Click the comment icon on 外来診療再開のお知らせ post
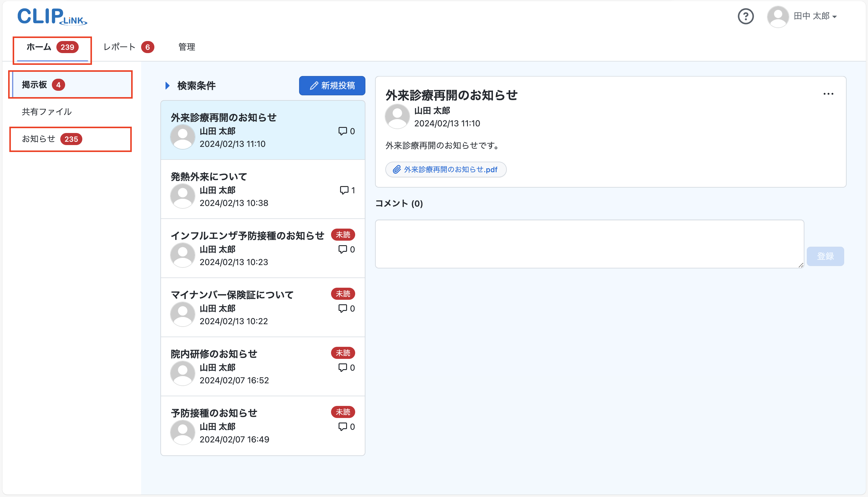The width and height of the screenshot is (868, 497). [342, 131]
